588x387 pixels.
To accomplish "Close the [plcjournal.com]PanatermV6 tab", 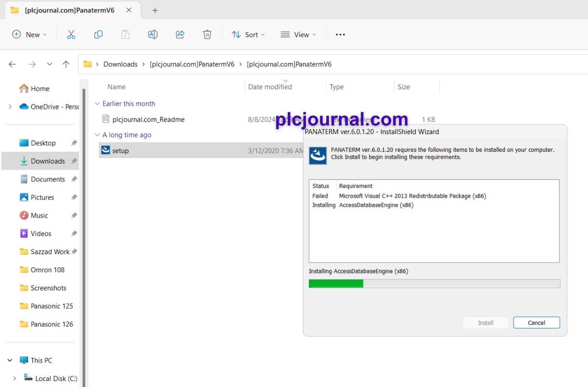I will coord(129,10).
